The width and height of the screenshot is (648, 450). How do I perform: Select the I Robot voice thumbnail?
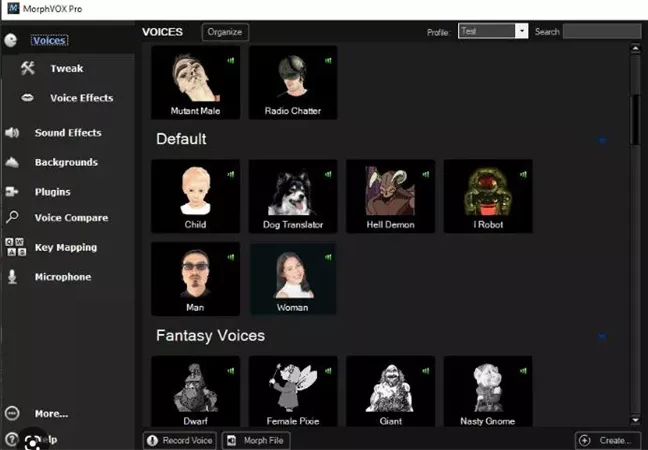click(x=488, y=196)
